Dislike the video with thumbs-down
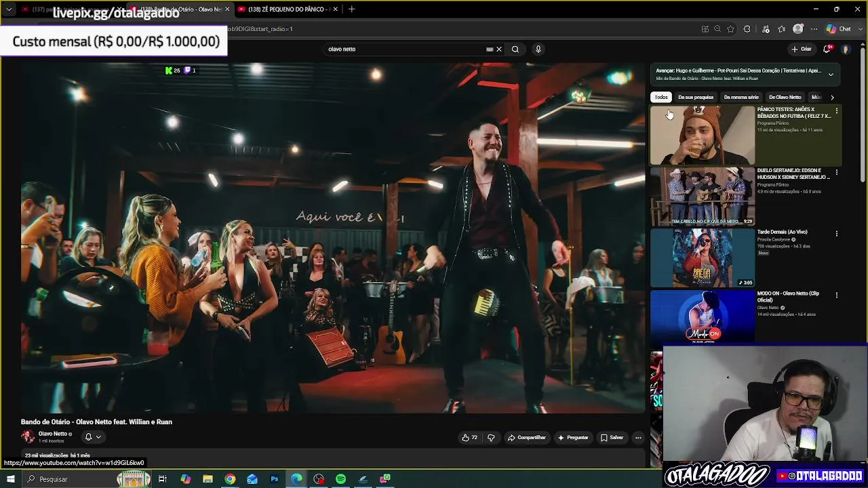 491,438
